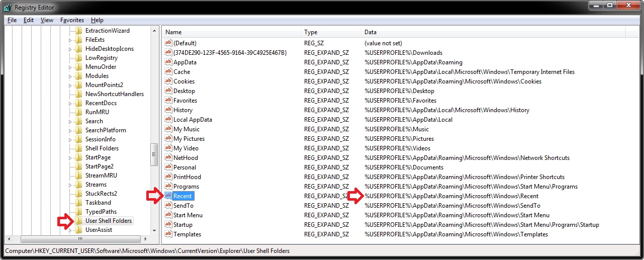Image resolution: width=644 pixels, height=260 pixels.
Task: Expand the UserAssist registry key
Action: pyautogui.click(x=70, y=230)
